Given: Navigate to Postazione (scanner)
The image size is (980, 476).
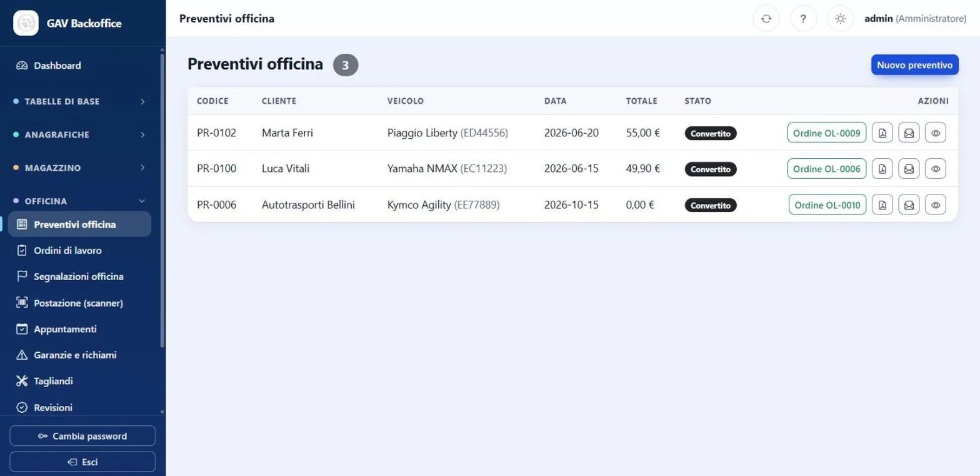Looking at the screenshot, I should click(x=80, y=303).
